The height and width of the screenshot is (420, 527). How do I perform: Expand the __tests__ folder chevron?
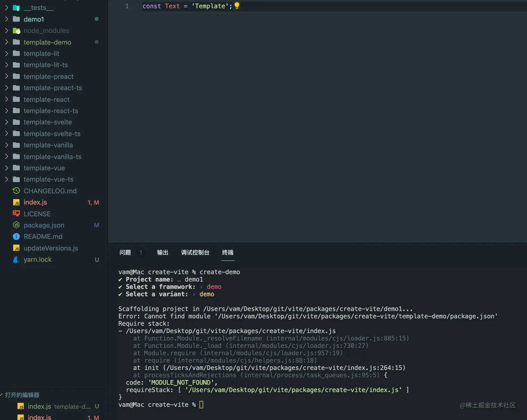point(6,8)
